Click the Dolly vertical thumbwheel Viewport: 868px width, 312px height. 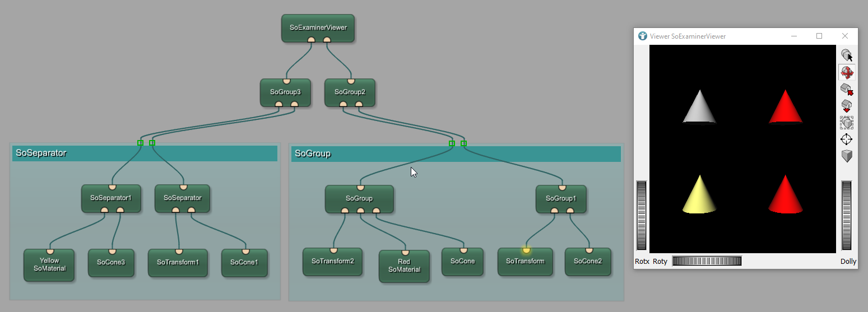pos(847,215)
